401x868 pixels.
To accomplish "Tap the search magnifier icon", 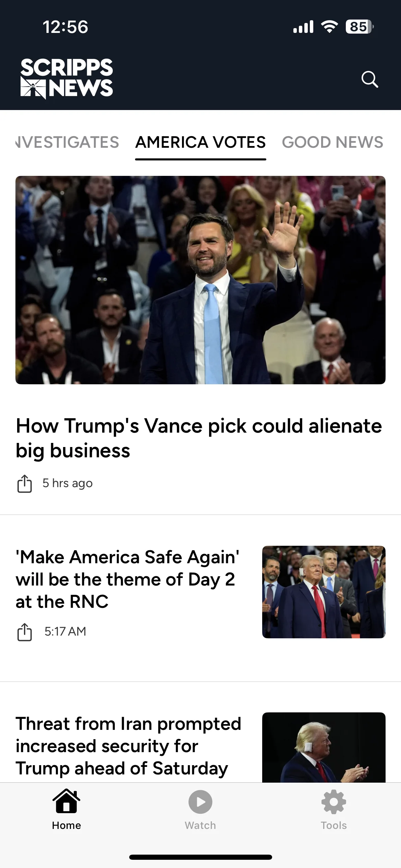I will click(x=370, y=80).
